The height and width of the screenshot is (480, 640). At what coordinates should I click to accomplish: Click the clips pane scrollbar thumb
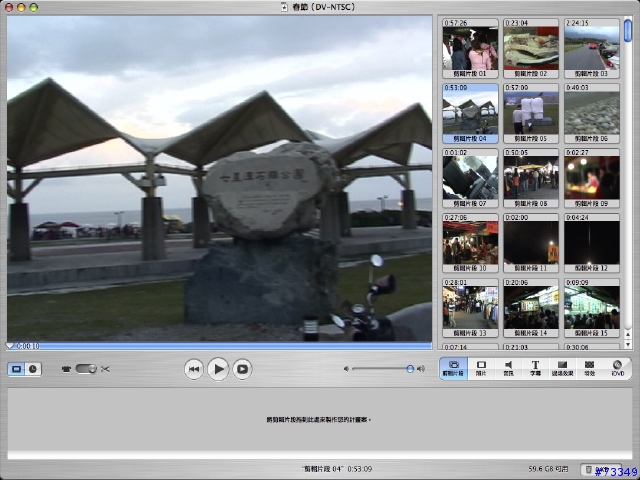(628, 30)
